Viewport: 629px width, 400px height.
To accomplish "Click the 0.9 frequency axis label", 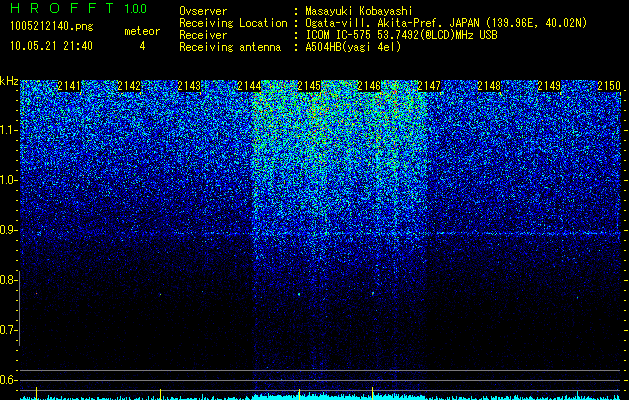I will click(8, 230).
